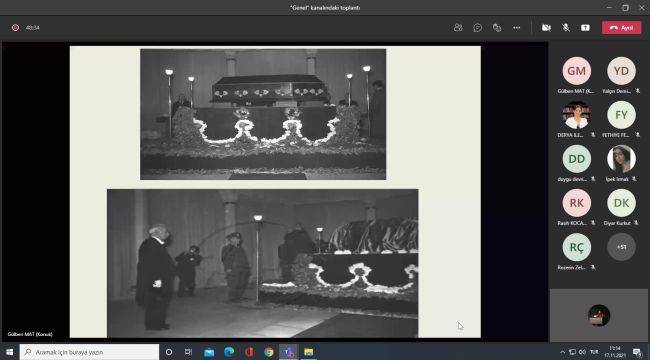Viewport: 650px width, 360px height.
Task: Click the Windows search box
Action: (89, 352)
